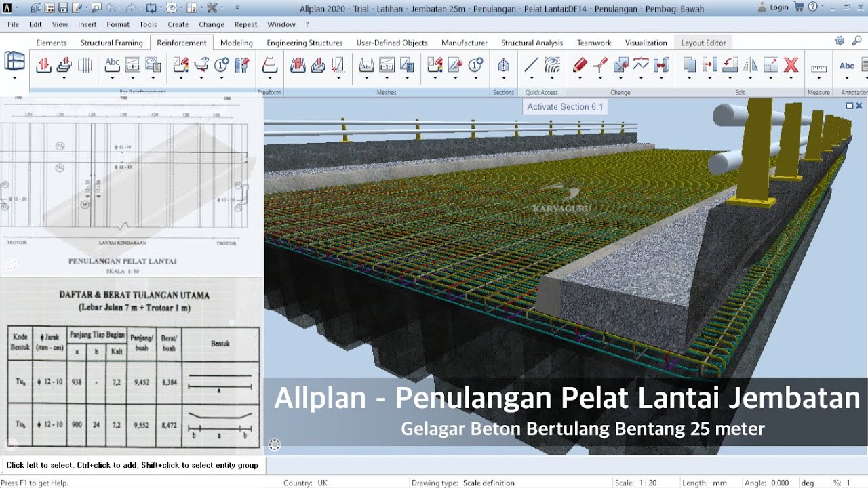Click the Abc text icon in Annotation

click(x=847, y=66)
